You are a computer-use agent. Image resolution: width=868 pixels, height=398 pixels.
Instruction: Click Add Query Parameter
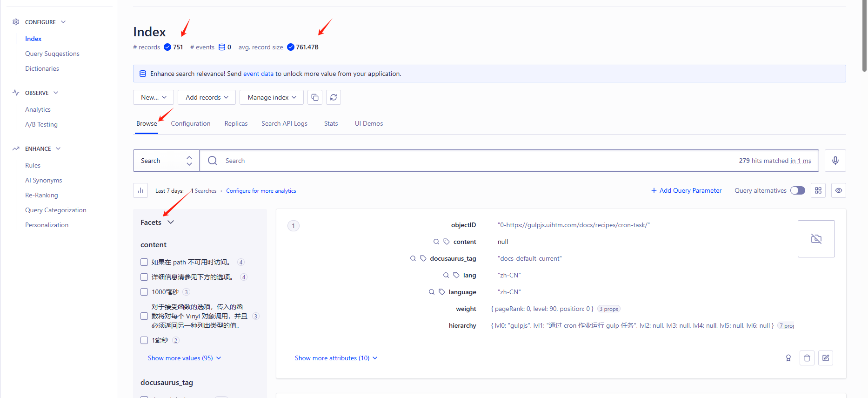point(686,190)
